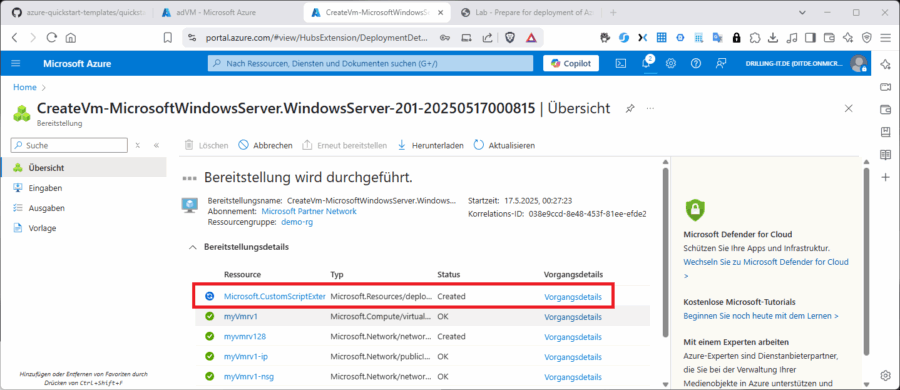The height and width of the screenshot is (390, 900).
Task: Open Brave Rewards triangle icon
Action: [x=531, y=38]
